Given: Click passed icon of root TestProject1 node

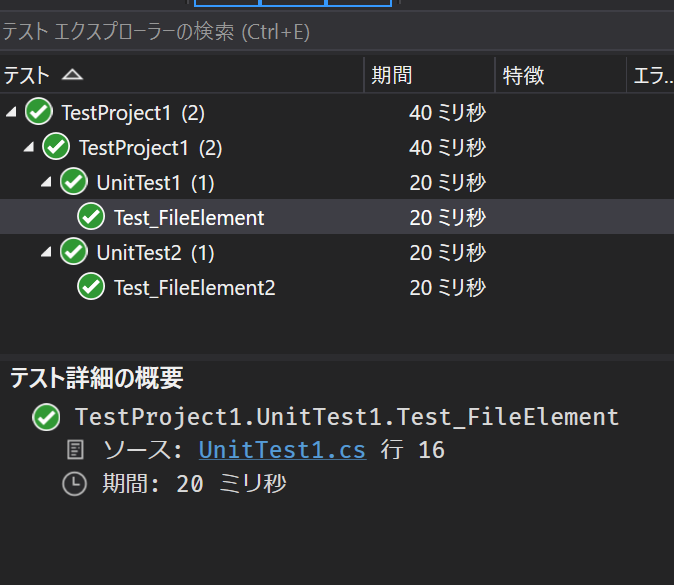Looking at the screenshot, I should 39,112.
